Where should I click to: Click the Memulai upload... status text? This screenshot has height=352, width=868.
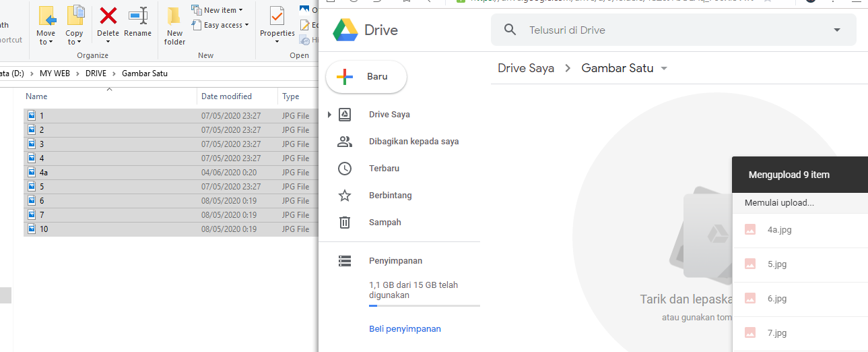(779, 203)
